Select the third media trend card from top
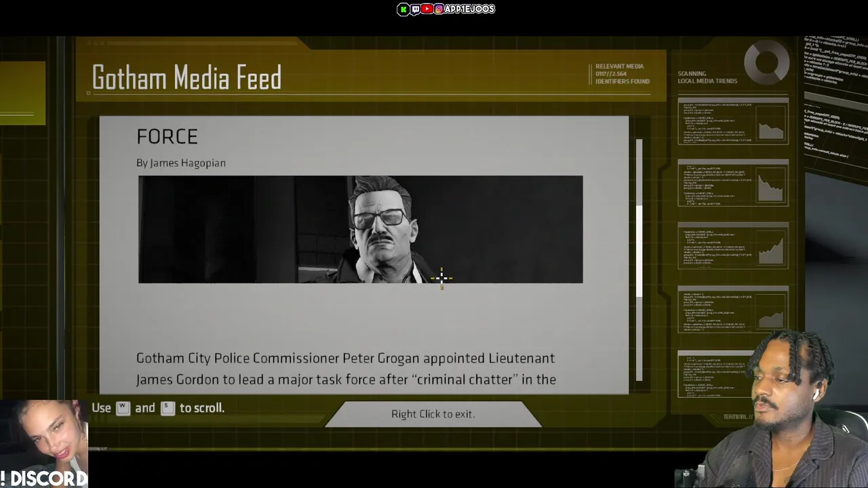The image size is (868, 488). click(733, 245)
